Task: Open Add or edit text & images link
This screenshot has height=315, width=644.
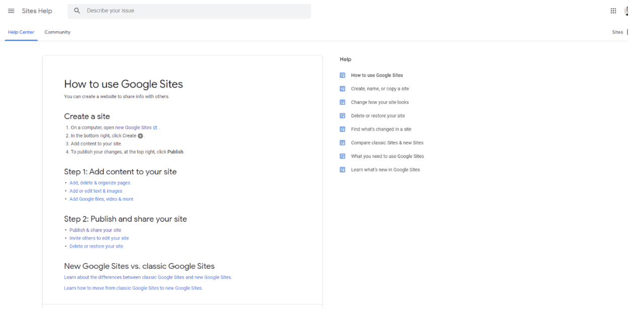Action: (96, 191)
